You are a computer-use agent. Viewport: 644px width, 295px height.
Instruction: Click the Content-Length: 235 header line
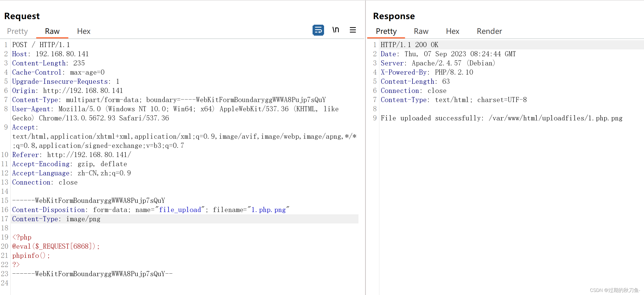pos(48,63)
